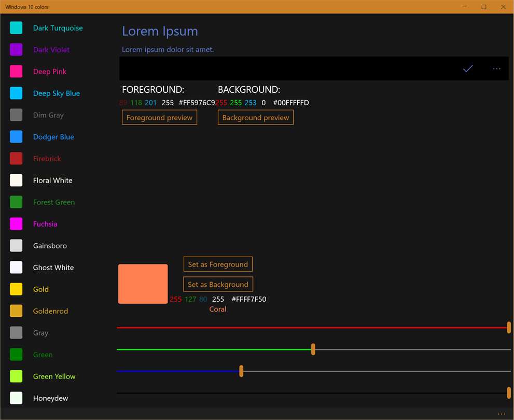Click the 'Gold' list label
514x420 pixels.
point(40,289)
